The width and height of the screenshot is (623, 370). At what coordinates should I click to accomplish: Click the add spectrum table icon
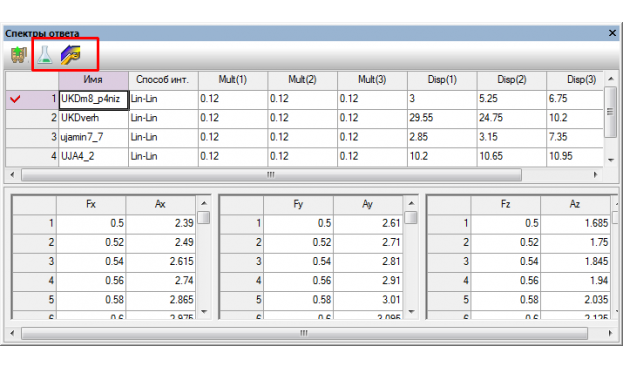19,55
